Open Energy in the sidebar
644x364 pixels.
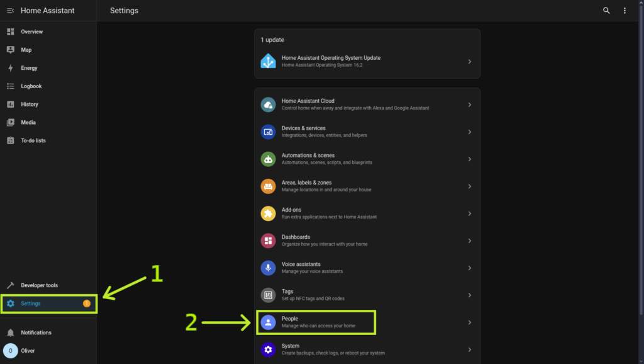[29, 68]
